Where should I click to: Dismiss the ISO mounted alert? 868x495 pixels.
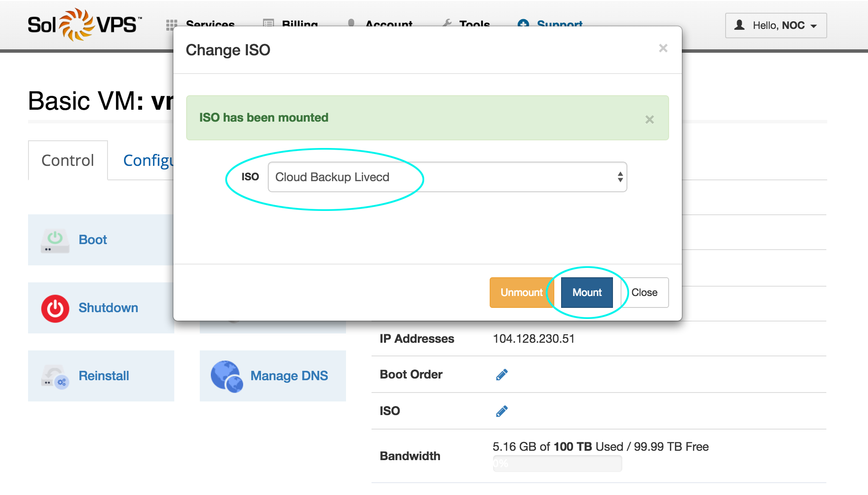[x=649, y=119]
